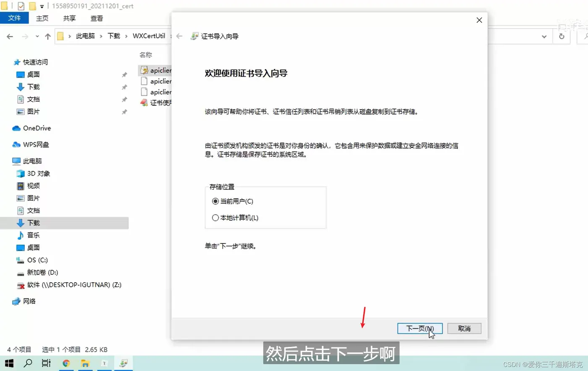
Task: Select the 本地计算机 radio button
Action: tap(215, 218)
